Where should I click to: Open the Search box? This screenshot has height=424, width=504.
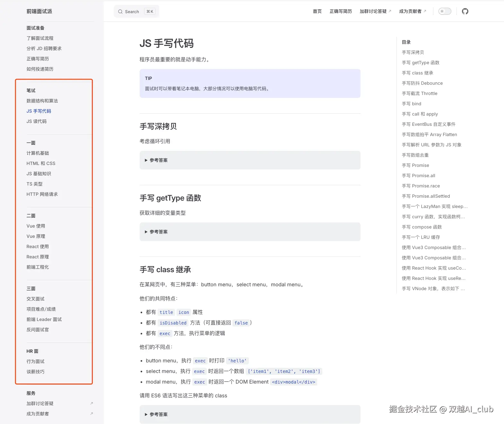[136, 12]
